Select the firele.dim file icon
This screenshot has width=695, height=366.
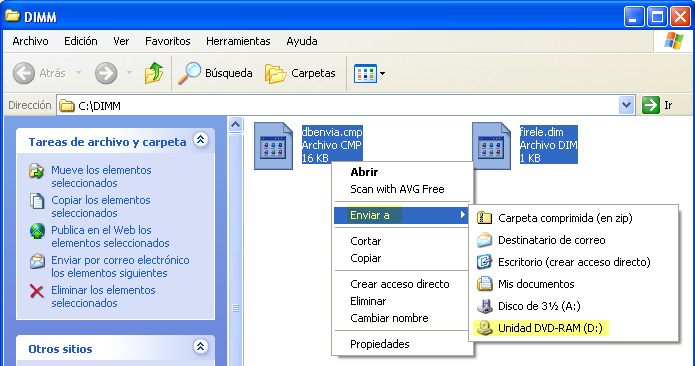[x=491, y=146]
